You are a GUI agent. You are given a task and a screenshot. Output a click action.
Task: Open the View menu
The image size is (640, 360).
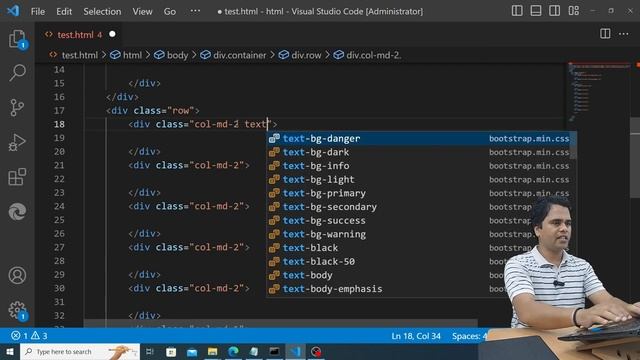tap(142, 11)
